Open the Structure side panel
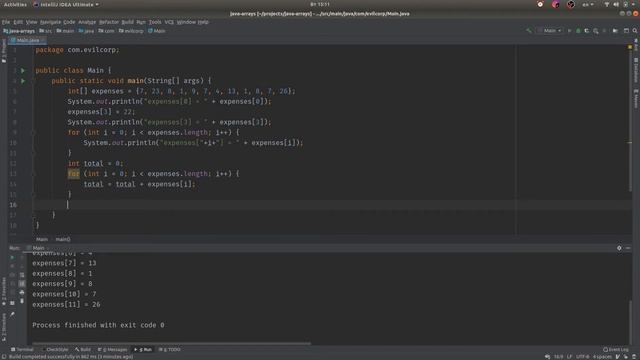Image resolution: width=640 pixels, height=360 pixels. (x=4, y=327)
